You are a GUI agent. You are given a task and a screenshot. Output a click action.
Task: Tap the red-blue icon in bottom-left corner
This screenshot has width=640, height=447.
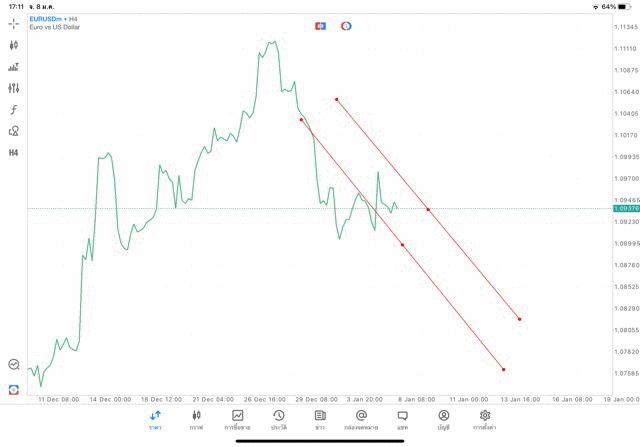click(x=14, y=388)
